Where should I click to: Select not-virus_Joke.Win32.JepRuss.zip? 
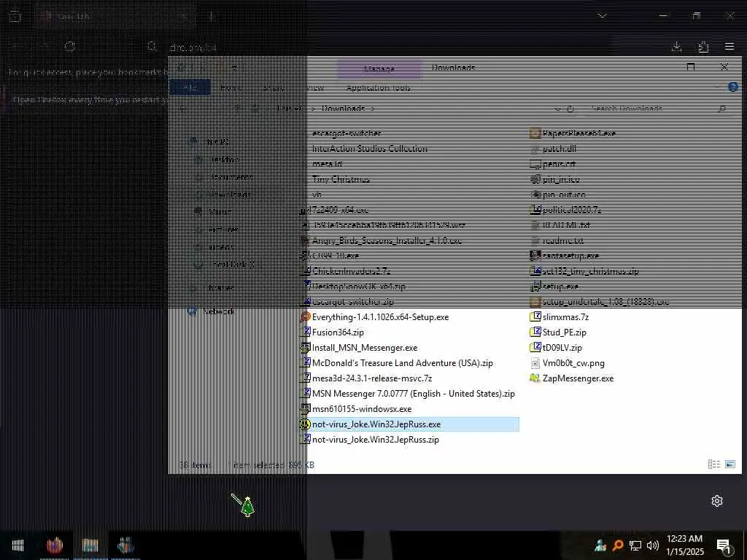[375, 440]
